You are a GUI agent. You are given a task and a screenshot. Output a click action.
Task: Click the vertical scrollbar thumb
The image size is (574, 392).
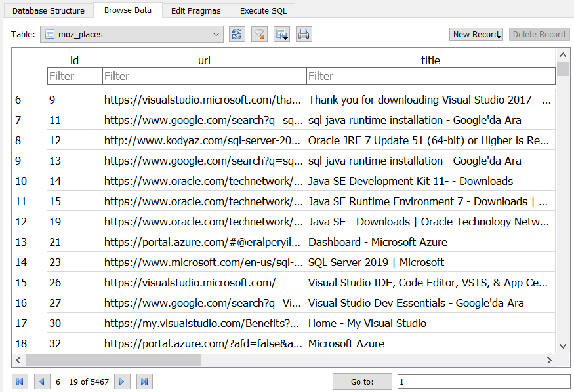coord(563,69)
